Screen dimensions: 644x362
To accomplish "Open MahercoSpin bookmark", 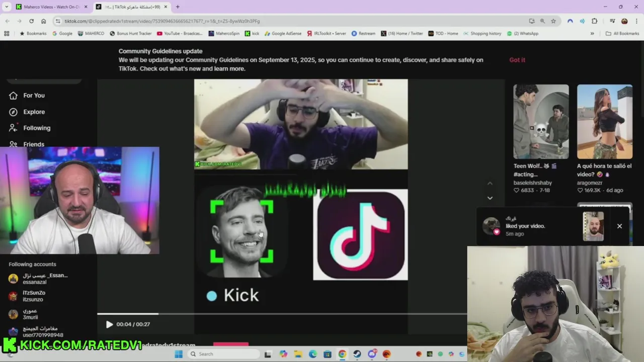I will point(224,34).
